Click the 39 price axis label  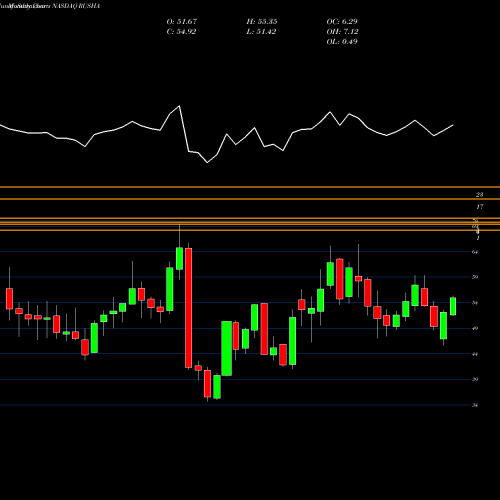(x=475, y=379)
